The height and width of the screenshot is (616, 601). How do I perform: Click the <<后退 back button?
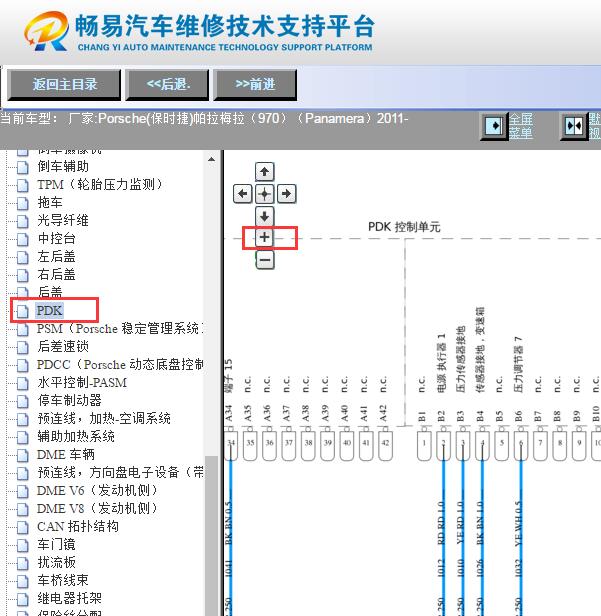[167, 84]
